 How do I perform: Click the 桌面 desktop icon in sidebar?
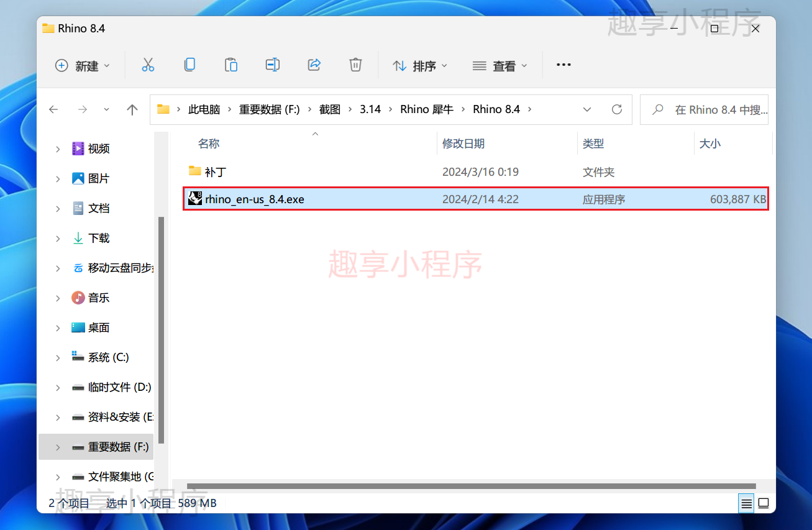[78, 327]
